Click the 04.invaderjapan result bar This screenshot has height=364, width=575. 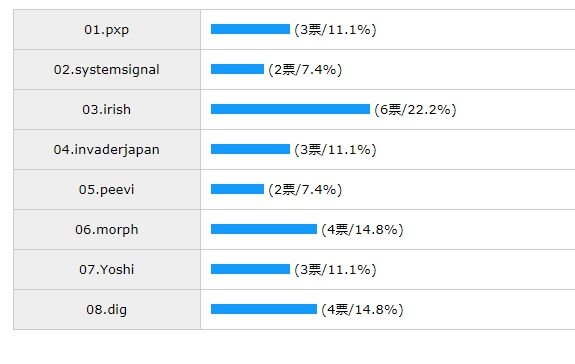(x=250, y=149)
